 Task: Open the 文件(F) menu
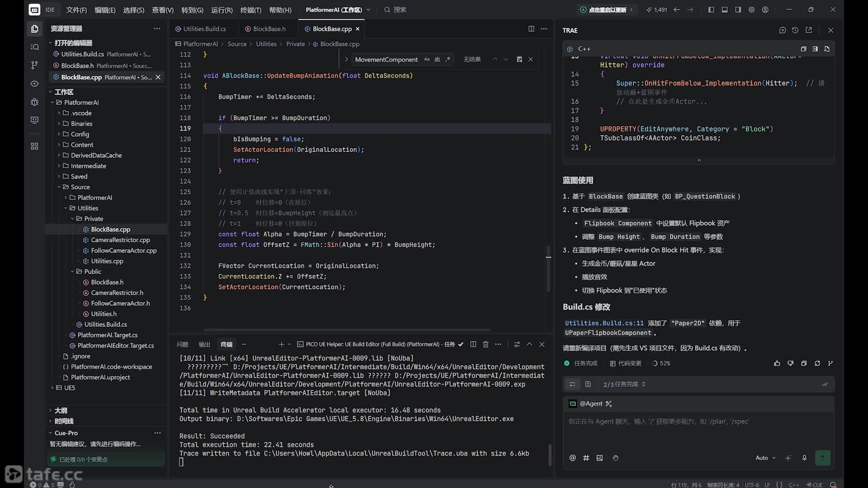[76, 9]
